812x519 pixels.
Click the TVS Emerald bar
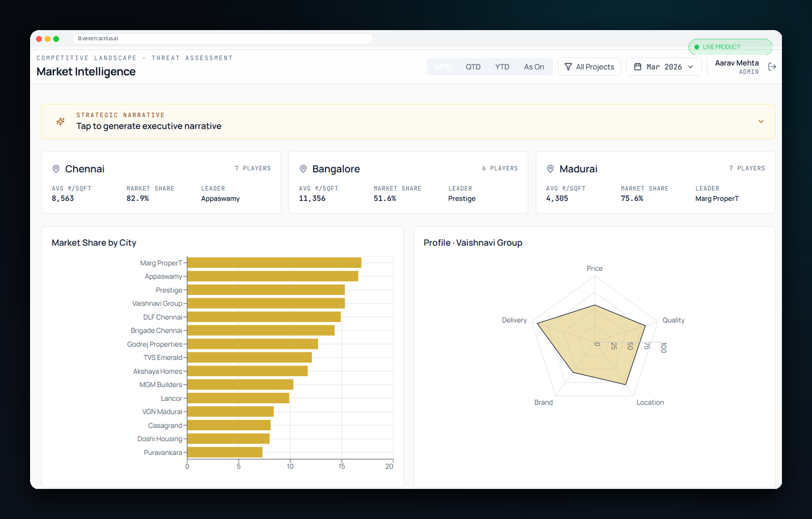pyautogui.click(x=250, y=357)
